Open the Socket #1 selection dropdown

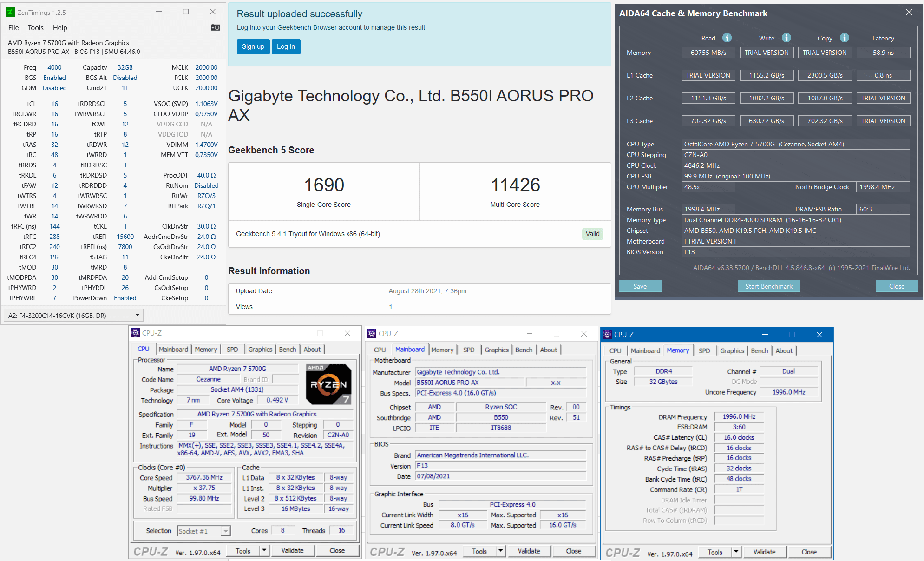(x=204, y=531)
